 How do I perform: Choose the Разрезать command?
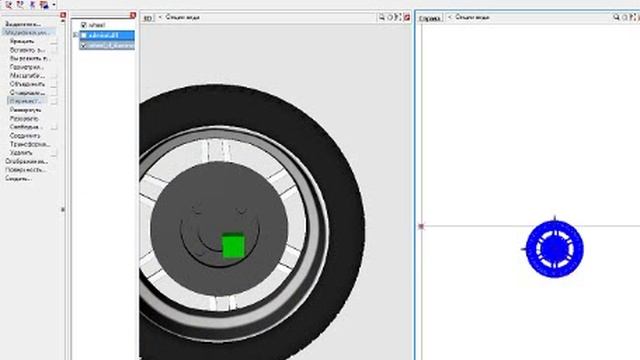click(24, 118)
